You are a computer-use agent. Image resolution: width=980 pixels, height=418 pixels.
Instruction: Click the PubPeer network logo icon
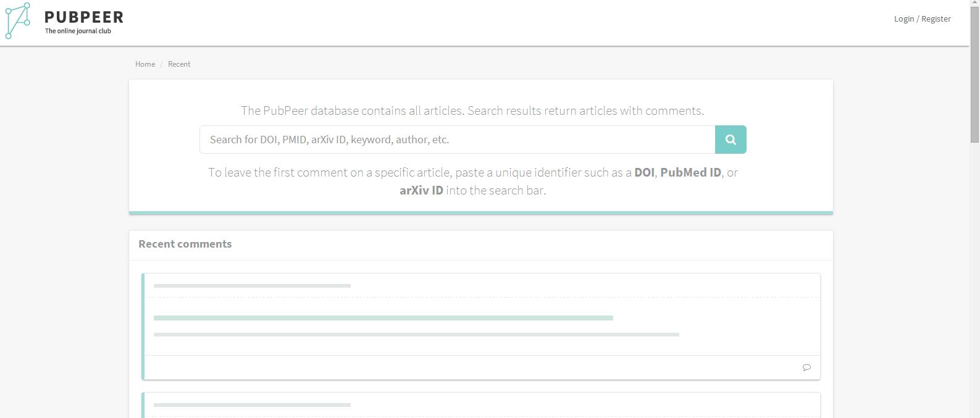(x=18, y=20)
